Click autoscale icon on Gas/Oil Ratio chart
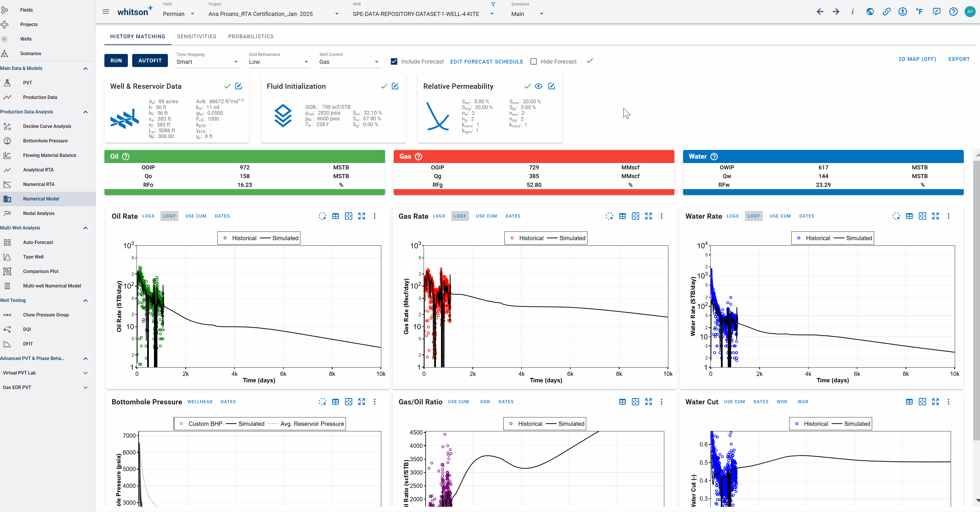The width and height of the screenshot is (980, 512). pos(635,402)
